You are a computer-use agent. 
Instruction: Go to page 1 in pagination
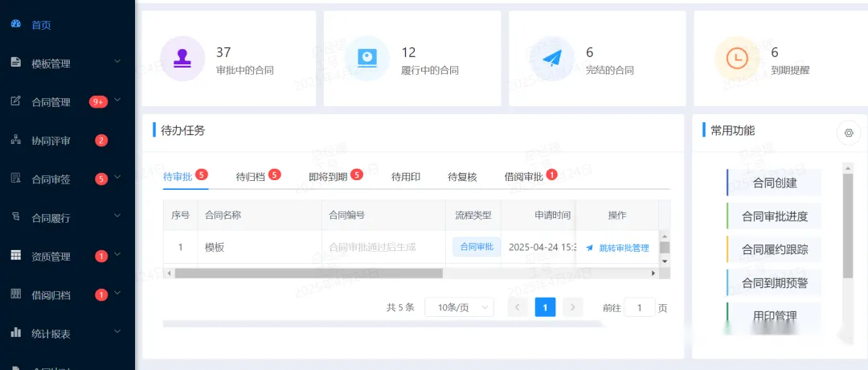pyautogui.click(x=545, y=307)
